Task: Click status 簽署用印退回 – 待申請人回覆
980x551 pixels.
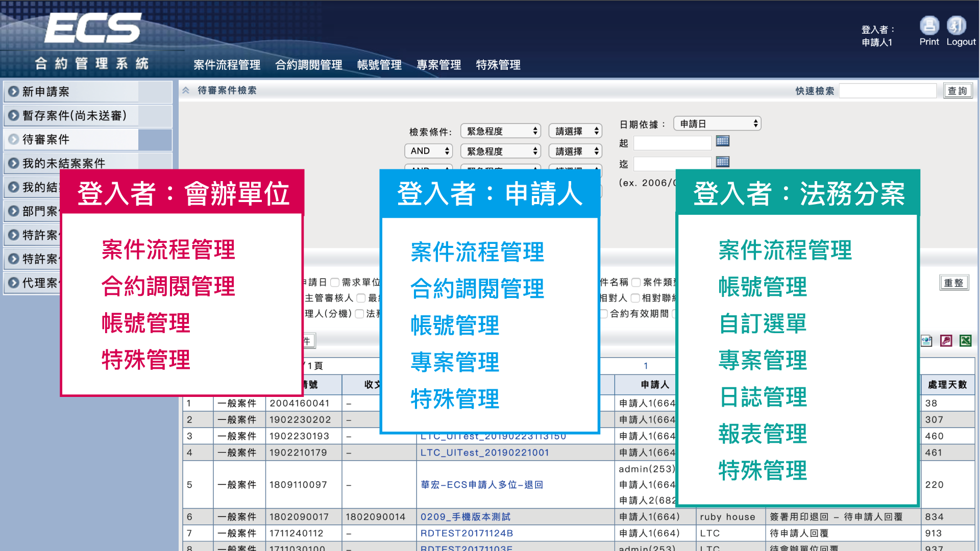Action: click(836, 517)
